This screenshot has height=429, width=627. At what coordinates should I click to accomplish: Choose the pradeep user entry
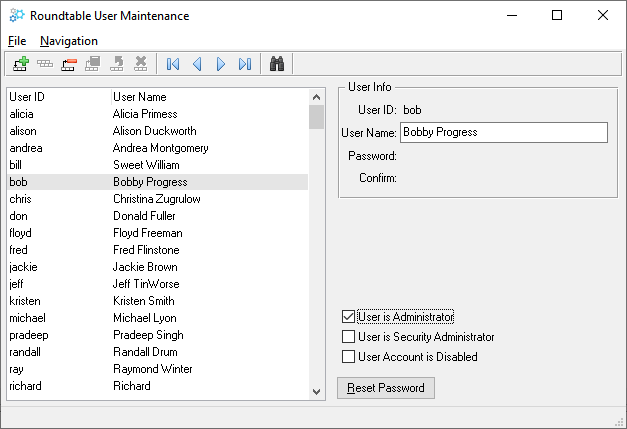[158, 335]
